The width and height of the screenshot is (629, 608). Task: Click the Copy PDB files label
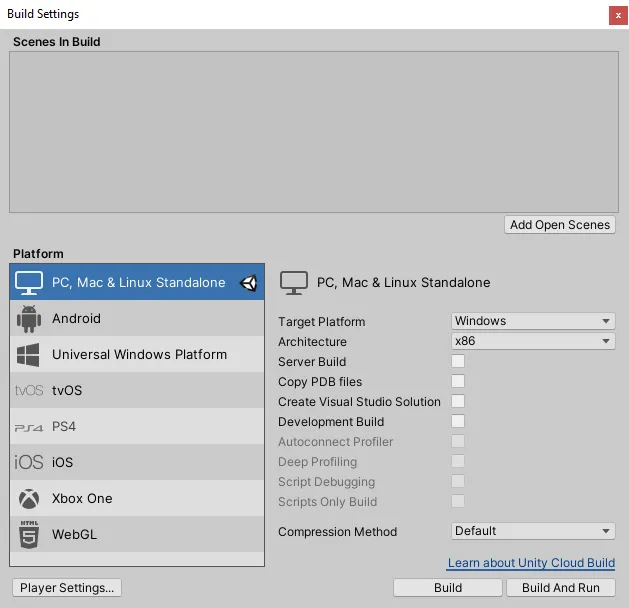pos(320,382)
